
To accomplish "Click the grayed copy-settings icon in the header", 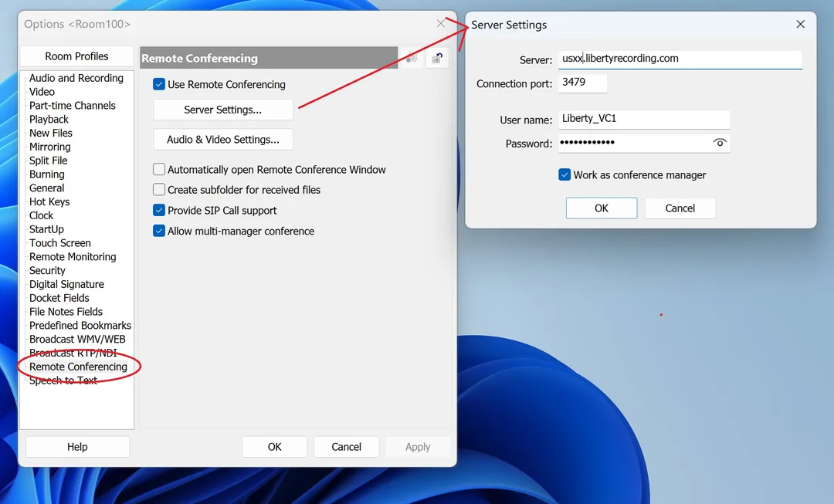I will click(411, 58).
